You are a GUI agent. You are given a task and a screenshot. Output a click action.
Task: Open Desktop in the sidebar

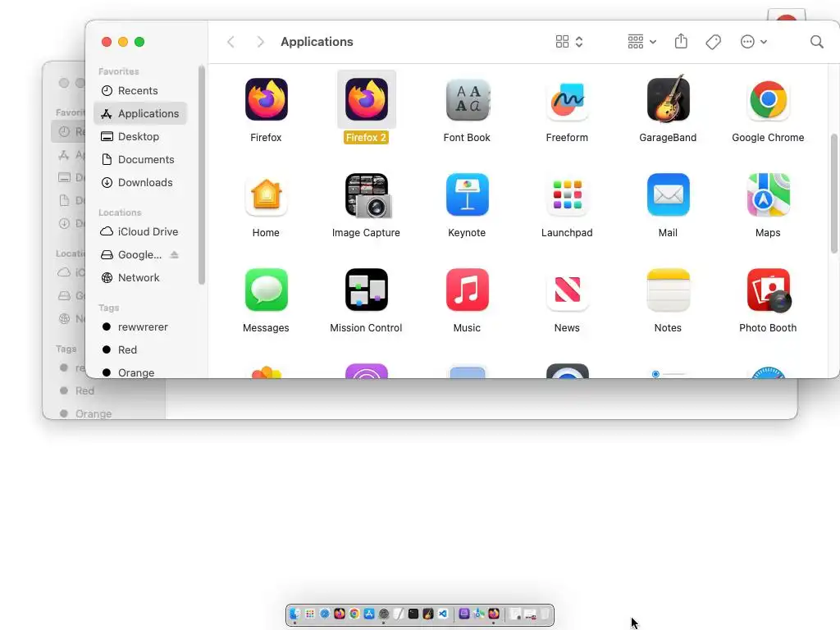click(140, 137)
